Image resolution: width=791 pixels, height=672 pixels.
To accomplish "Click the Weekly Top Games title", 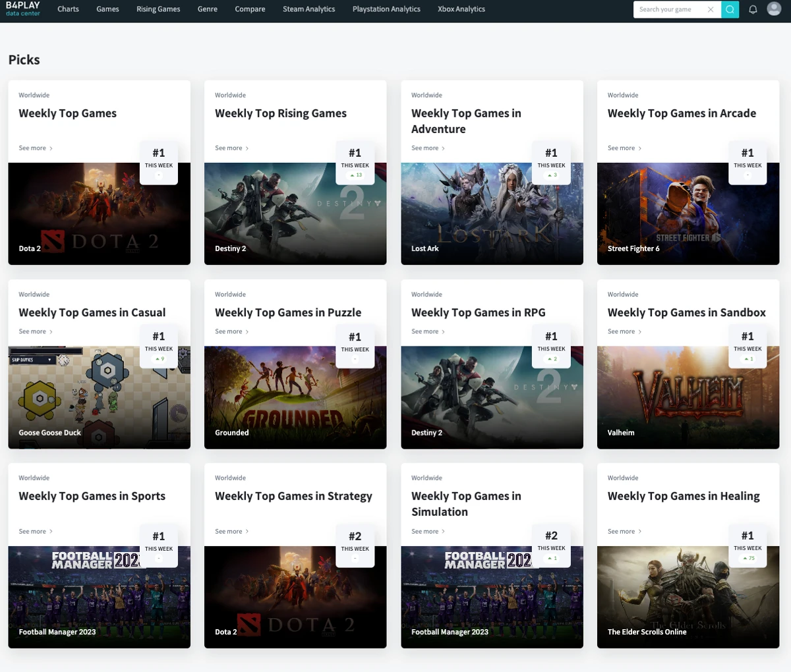I will (67, 113).
